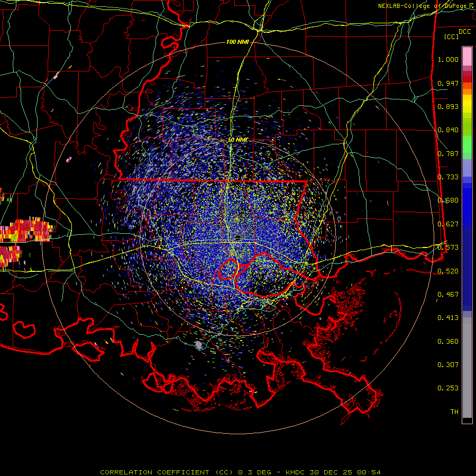The height and width of the screenshot is (476, 476).
Task: Click the CORRELATION COEFFICIENT (CC) footer title
Action: [x=167, y=472]
